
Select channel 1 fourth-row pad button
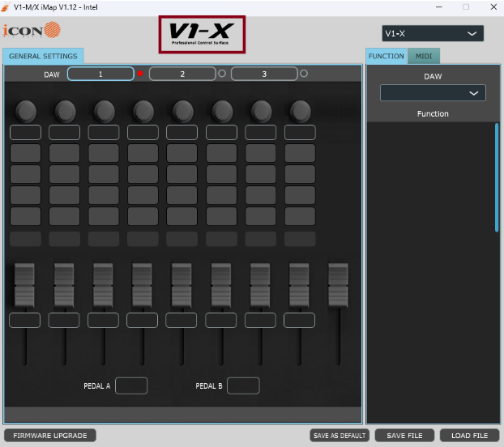coord(25,216)
